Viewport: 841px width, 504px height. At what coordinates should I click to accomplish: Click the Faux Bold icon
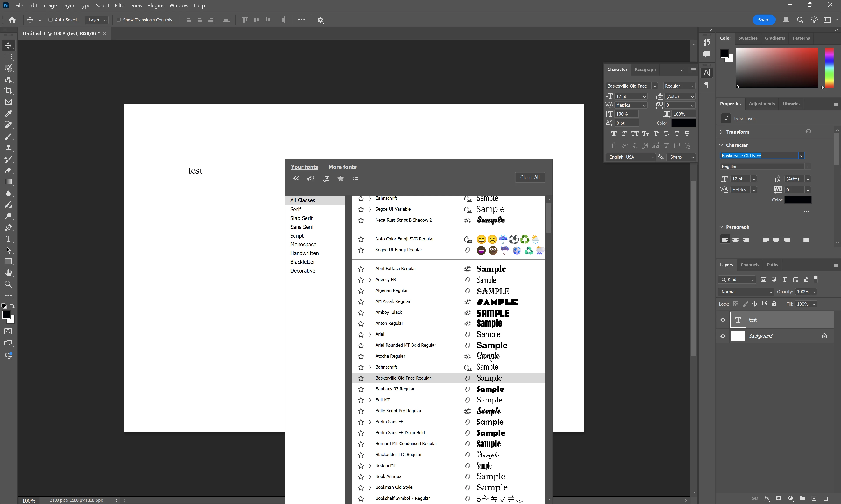click(x=614, y=133)
